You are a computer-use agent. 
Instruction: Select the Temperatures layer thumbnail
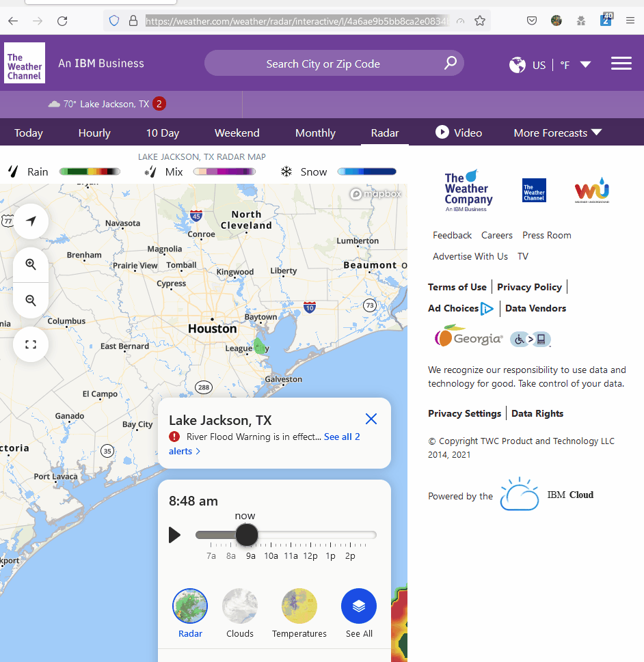(x=299, y=606)
